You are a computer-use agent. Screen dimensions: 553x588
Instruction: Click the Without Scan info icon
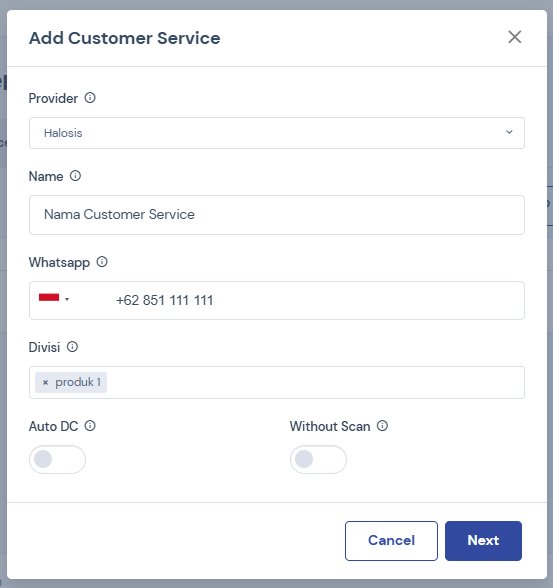pos(382,426)
